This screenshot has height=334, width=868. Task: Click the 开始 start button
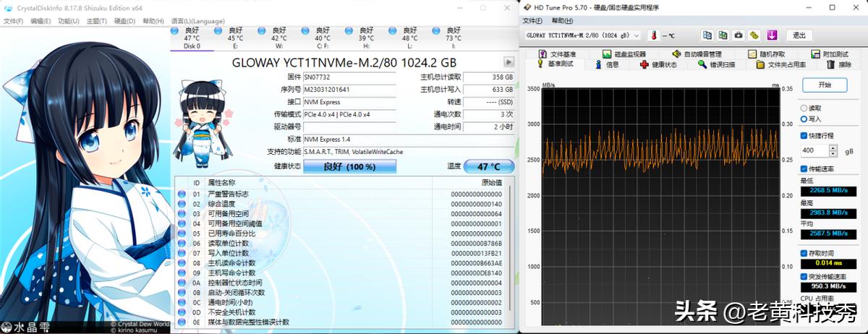click(x=824, y=85)
